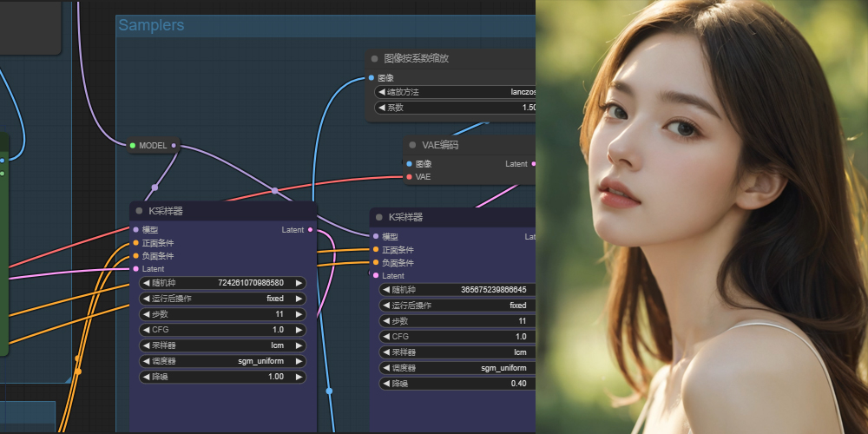Open 缩放方法 lanczos dropdown
868x434 pixels.
[x=455, y=92]
